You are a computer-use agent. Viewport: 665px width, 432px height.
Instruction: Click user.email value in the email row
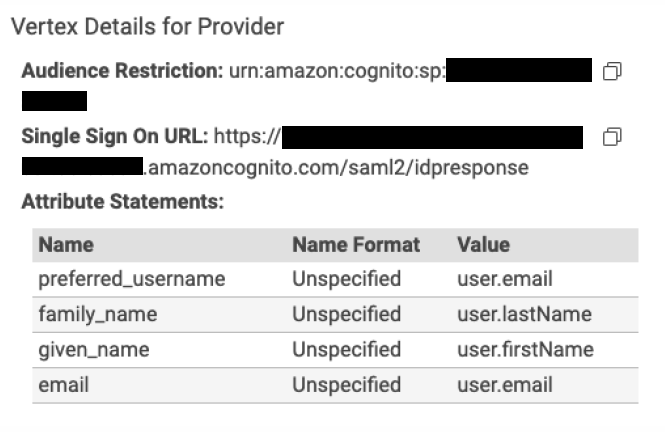(x=505, y=385)
